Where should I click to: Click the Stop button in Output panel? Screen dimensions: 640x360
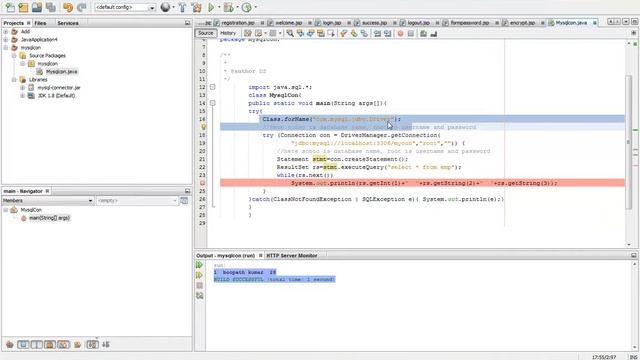[x=199, y=285]
